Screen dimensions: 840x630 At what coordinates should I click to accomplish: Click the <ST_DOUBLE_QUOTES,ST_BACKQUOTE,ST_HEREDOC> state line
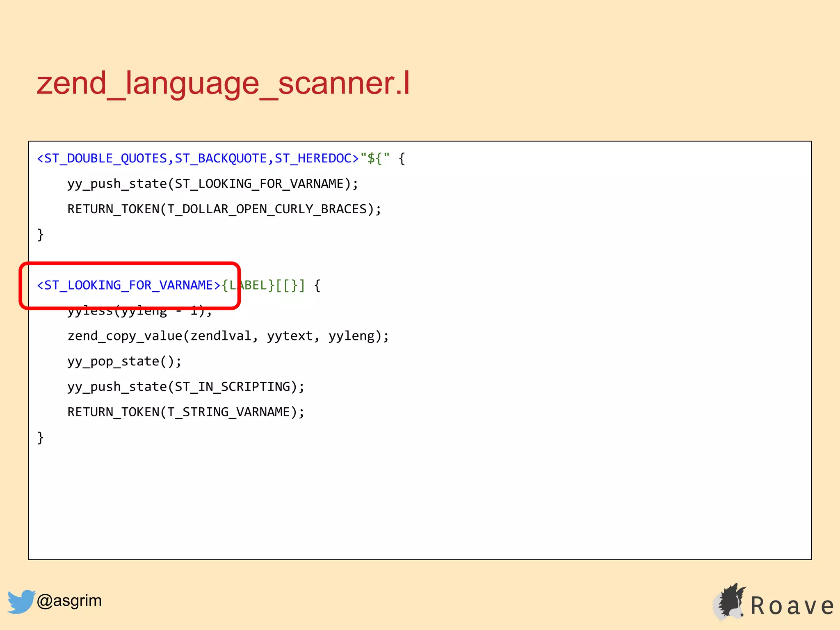(x=221, y=158)
